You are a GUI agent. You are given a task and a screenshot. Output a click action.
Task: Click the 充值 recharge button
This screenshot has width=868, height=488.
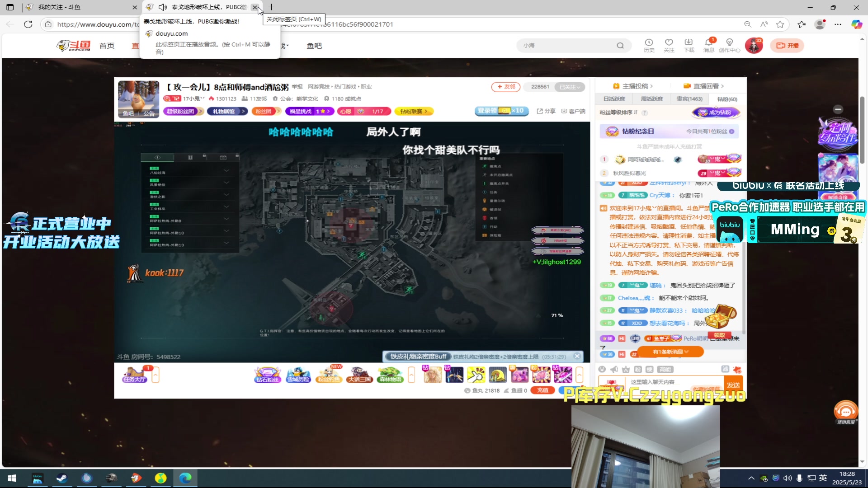(542, 390)
